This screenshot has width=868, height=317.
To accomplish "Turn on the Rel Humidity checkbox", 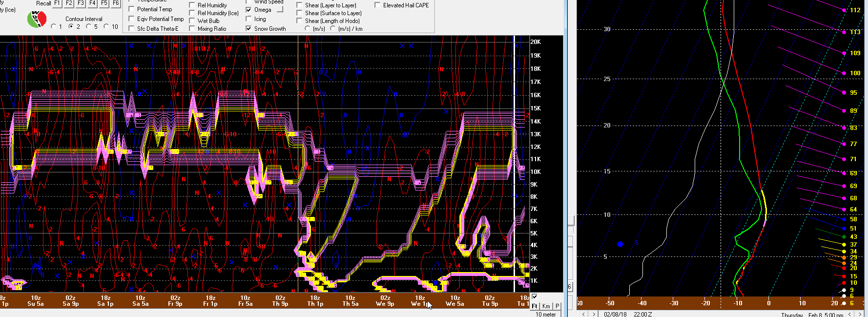I will (x=192, y=5).
